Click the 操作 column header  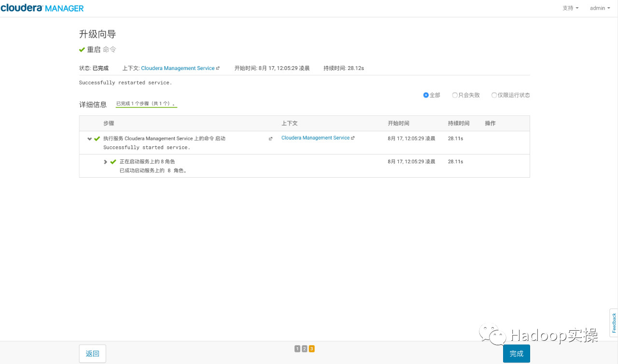point(490,123)
